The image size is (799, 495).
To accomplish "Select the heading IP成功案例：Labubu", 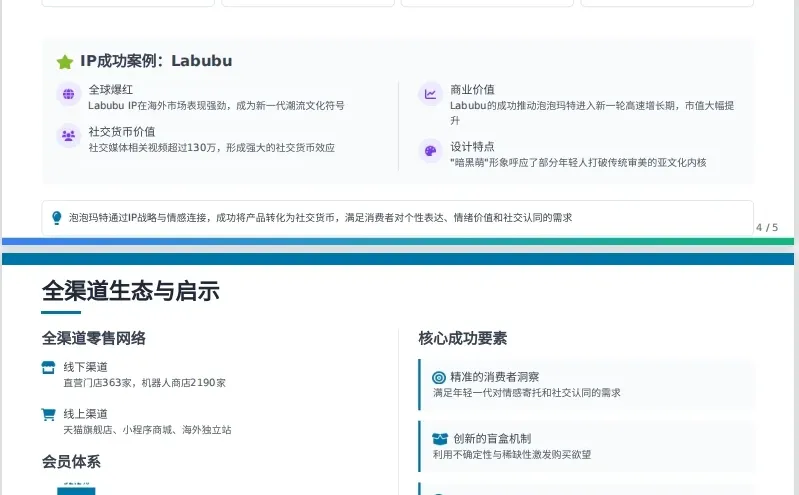I will point(156,61).
